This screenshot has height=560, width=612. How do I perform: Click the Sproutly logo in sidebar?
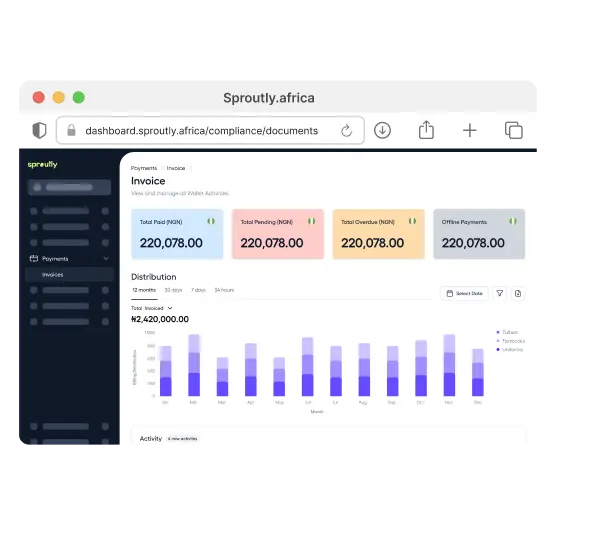click(x=42, y=164)
